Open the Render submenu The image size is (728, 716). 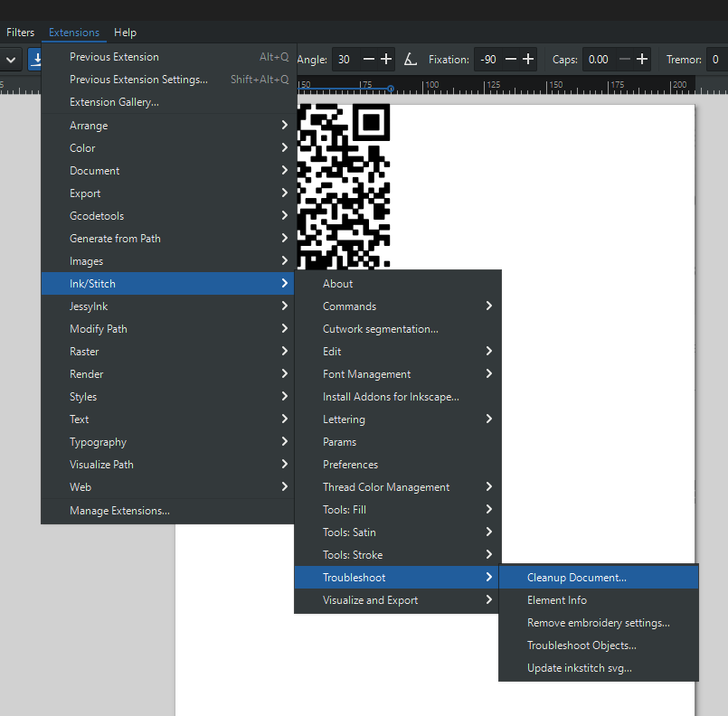click(x=167, y=374)
